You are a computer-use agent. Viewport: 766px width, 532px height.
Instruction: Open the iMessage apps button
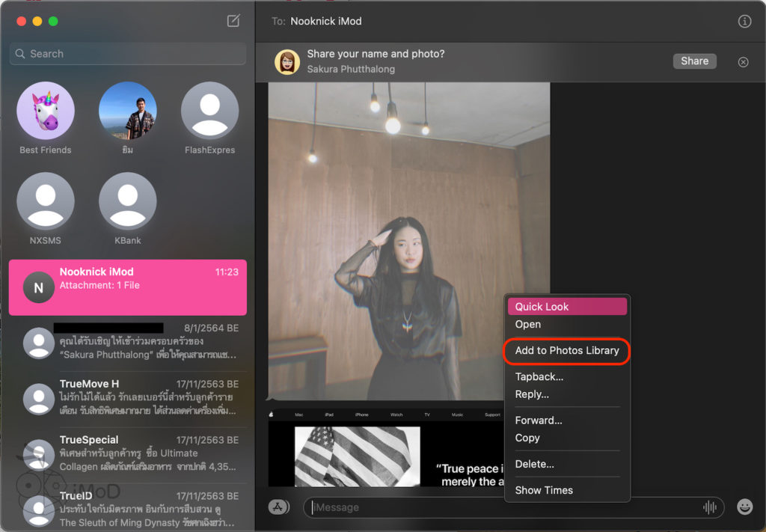[278, 507]
